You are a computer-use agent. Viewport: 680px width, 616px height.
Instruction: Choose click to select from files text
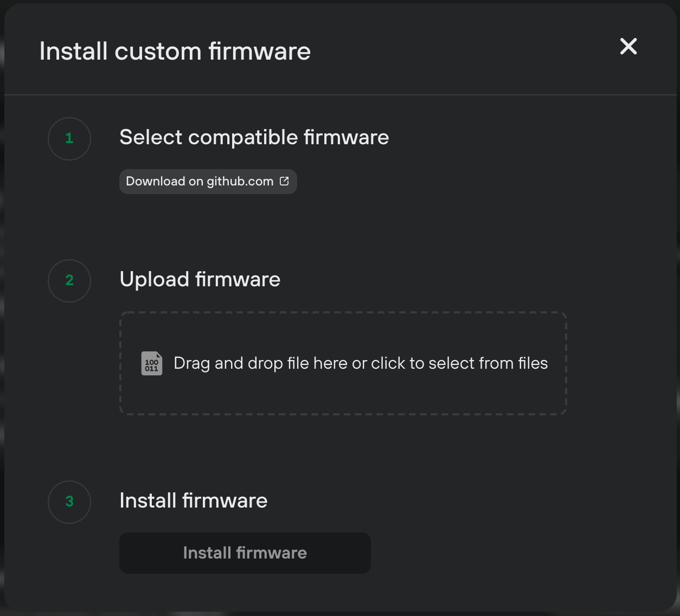(459, 363)
